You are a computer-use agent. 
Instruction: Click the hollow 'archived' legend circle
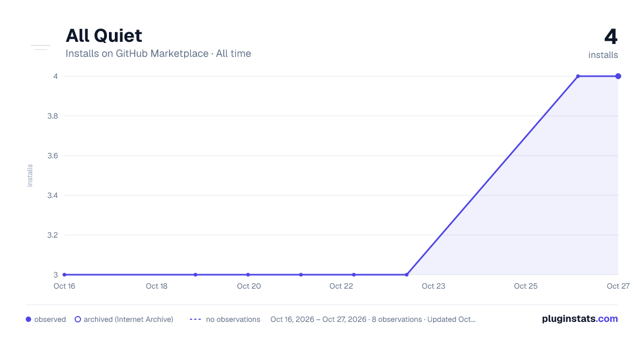pyautogui.click(x=78, y=319)
